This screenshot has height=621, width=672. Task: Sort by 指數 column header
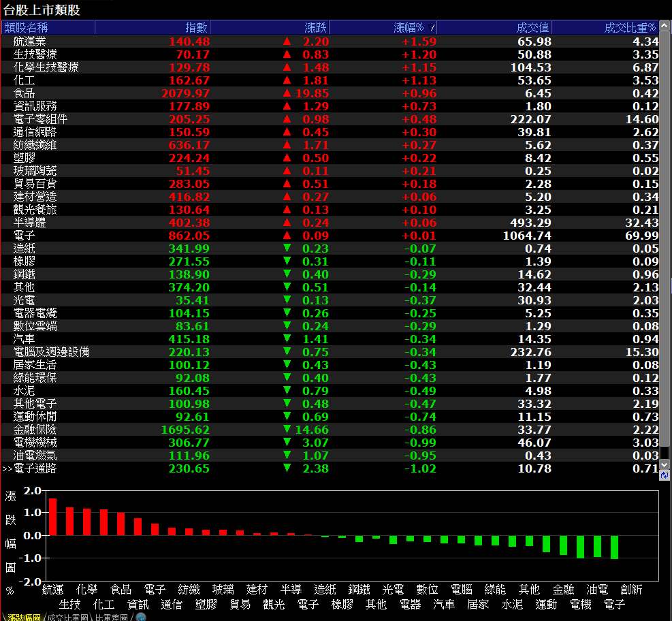pos(153,27)
